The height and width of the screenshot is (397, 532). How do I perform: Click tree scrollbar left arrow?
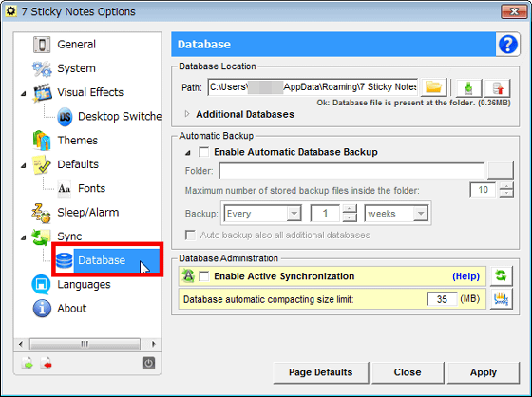pos(21,344)
